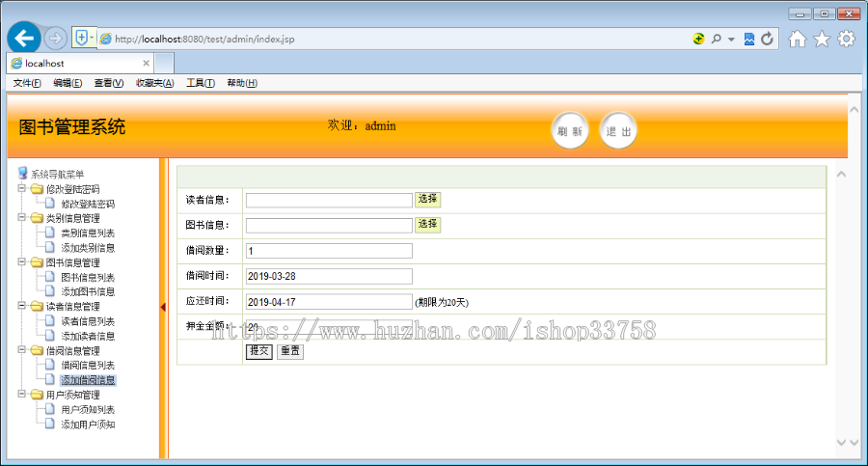This screenshot has width=868, height=466.
Task: Open the 编辑(E) menu
Action: tap(68, 83)
